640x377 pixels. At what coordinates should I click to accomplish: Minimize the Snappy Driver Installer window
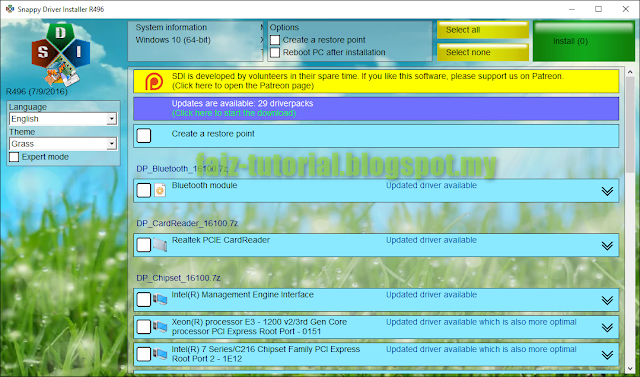pos(571,9)
